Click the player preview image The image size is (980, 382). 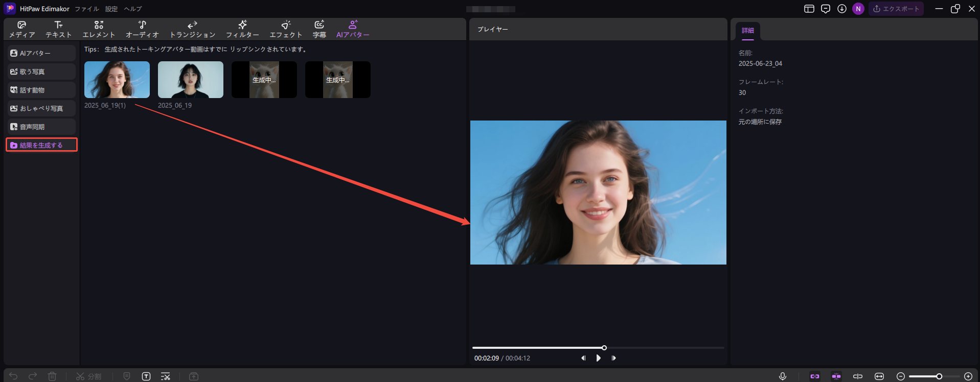(x=598, y=193)
